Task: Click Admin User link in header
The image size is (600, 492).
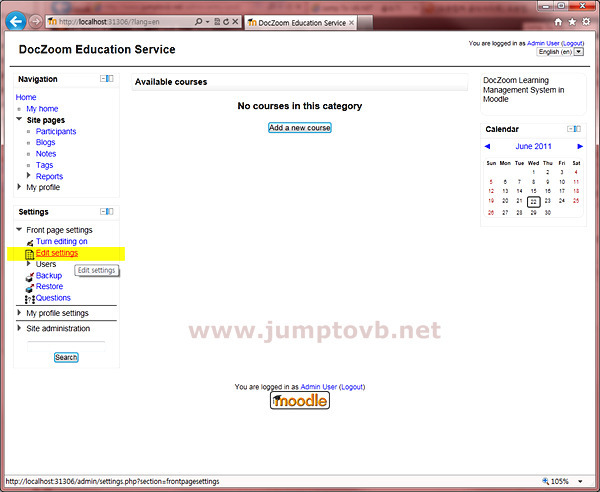Action: coord(543,43)
